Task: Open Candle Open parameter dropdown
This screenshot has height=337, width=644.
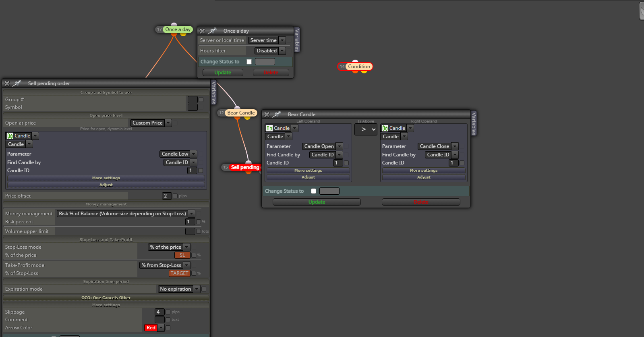Action: point(323,146)
